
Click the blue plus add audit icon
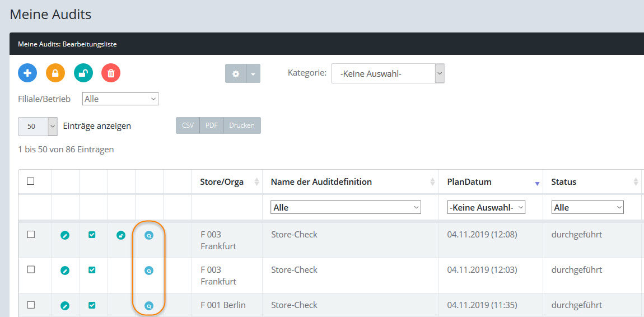click(x=27, y=73)
